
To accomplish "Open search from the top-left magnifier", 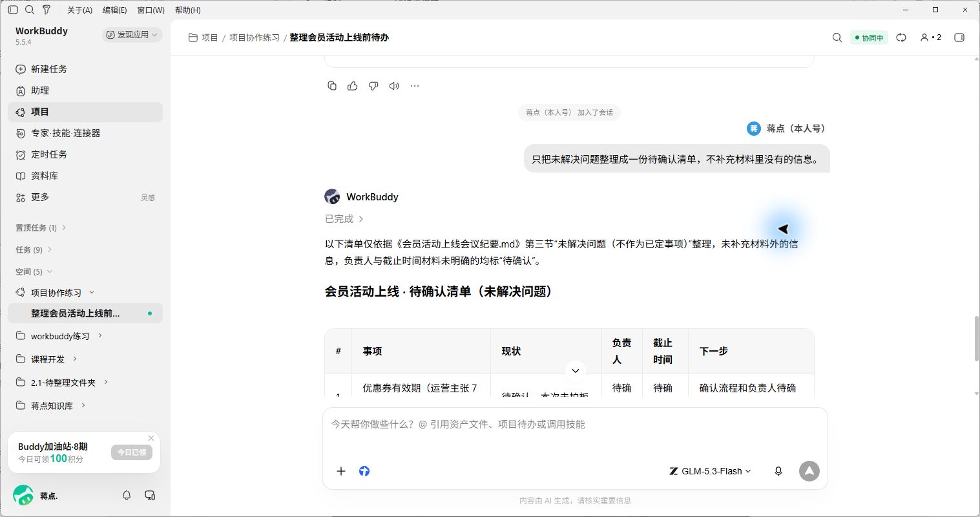I will pyautogui.click(x=30, y=10).
